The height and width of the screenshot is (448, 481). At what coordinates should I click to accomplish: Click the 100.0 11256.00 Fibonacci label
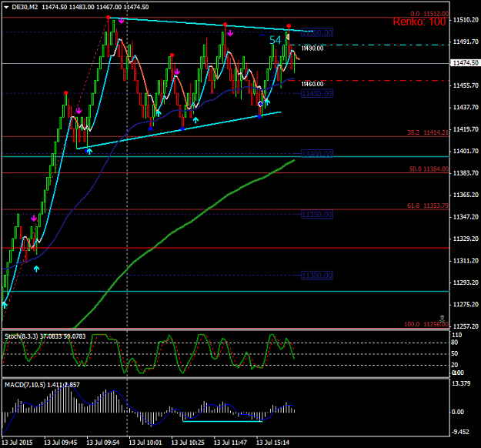tap(426, 324)
